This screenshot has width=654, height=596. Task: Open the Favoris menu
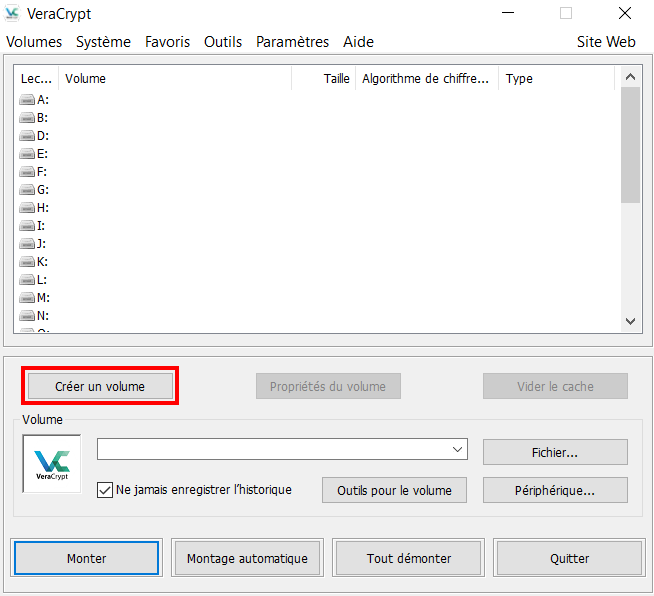(x=167, y=42)
